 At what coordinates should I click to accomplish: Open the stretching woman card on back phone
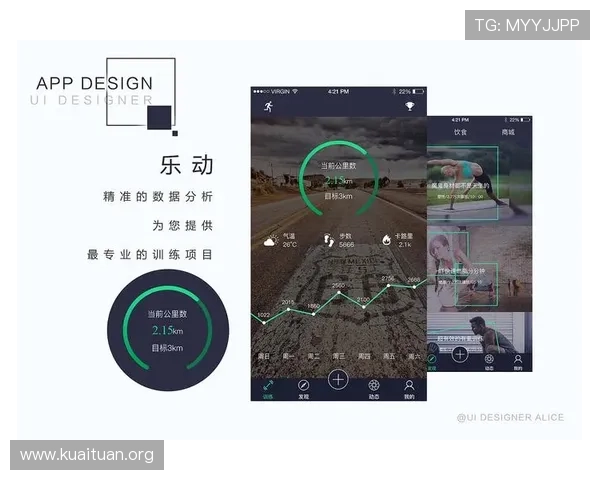(x=479, y=268)
